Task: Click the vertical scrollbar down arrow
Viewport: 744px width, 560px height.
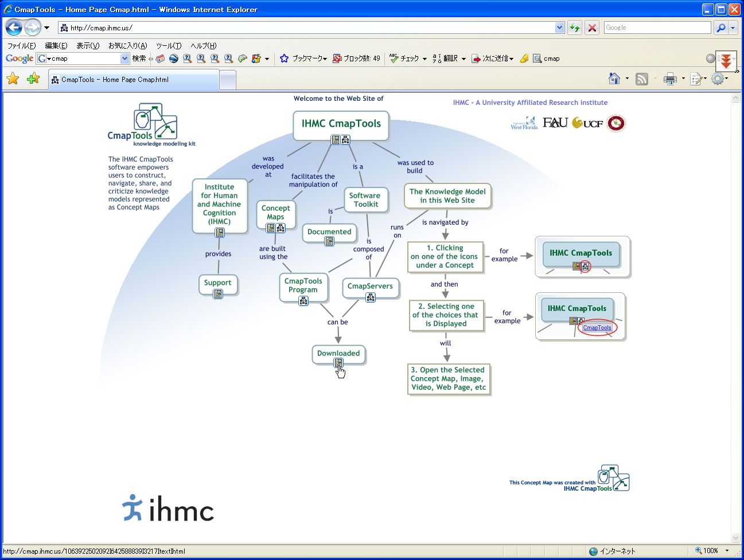Action: [x=736, y=538]
